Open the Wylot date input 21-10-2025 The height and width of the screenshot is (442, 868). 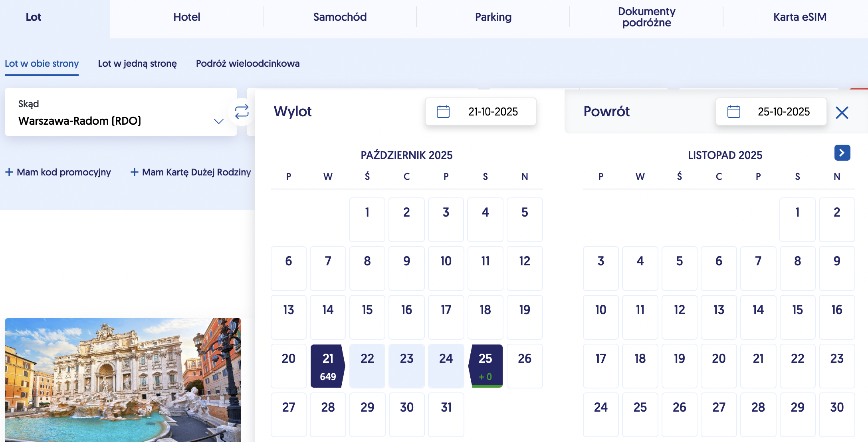(480, 111)
